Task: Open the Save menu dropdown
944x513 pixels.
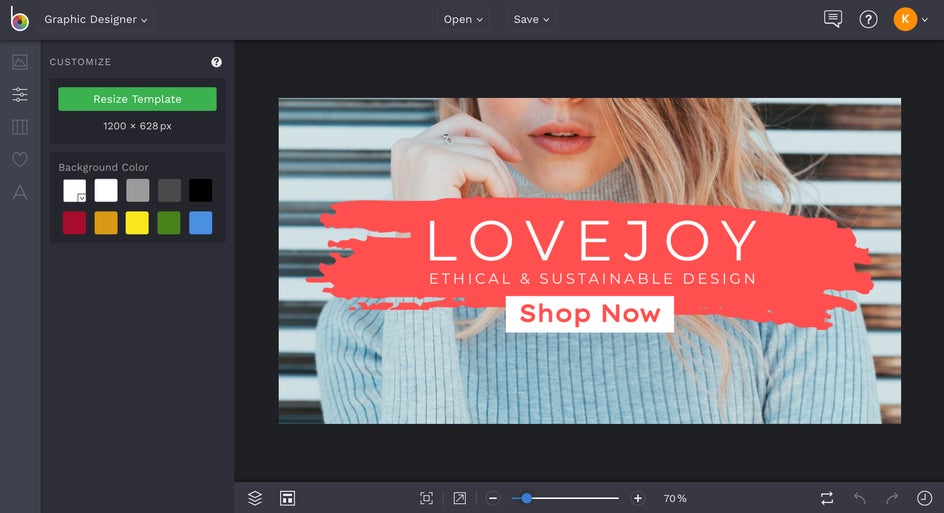Action: point(531,19)
